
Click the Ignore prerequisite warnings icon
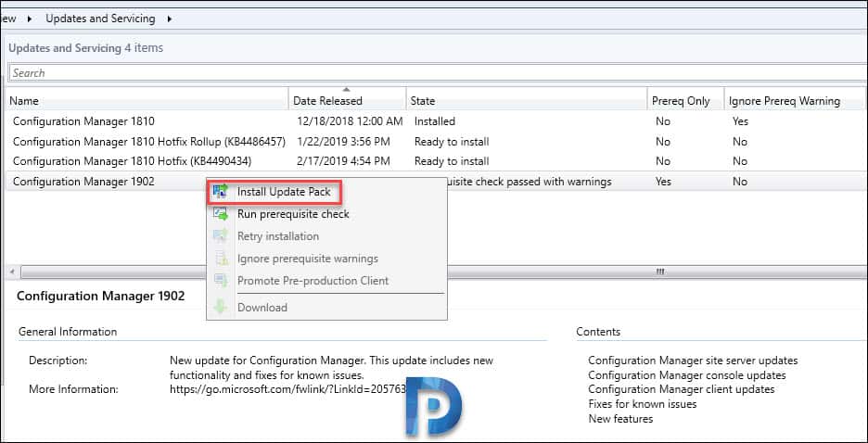[221, 259]
